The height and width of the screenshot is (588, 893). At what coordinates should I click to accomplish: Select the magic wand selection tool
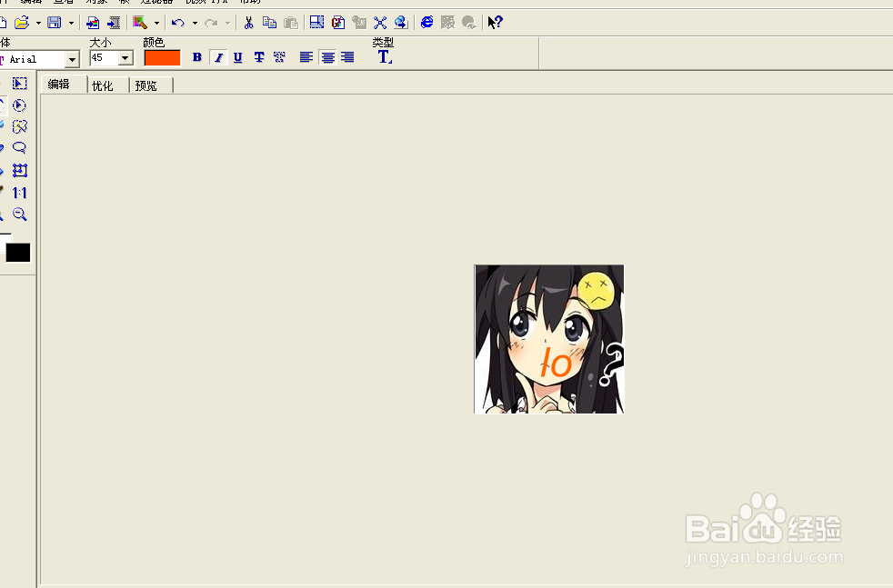[x=20, y=126]
